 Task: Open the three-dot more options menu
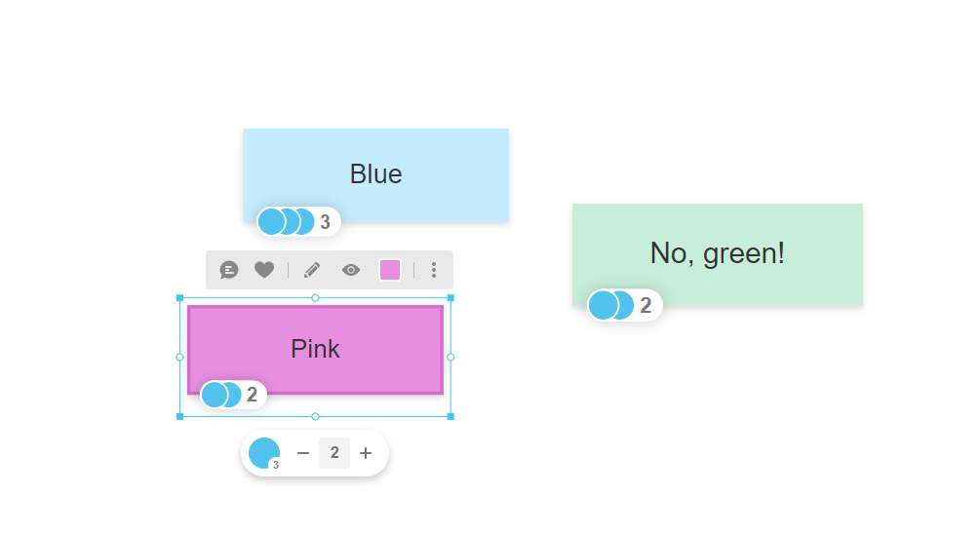click(434, 270)
